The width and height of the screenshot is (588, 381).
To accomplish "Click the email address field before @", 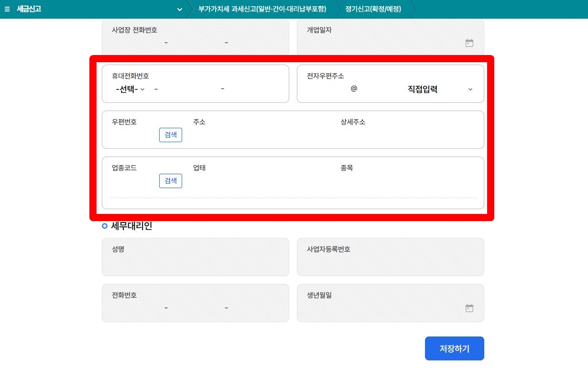I will [x=330, y=89].
